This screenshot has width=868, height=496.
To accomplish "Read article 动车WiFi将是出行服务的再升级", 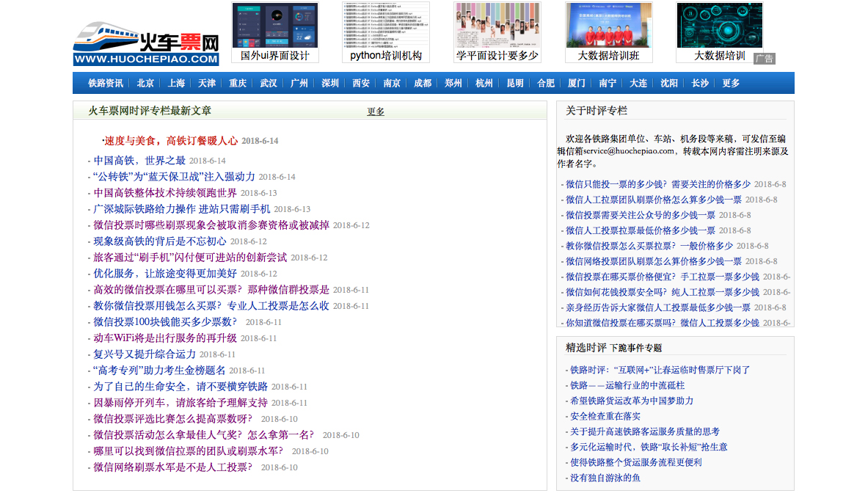I will point(165,338).
